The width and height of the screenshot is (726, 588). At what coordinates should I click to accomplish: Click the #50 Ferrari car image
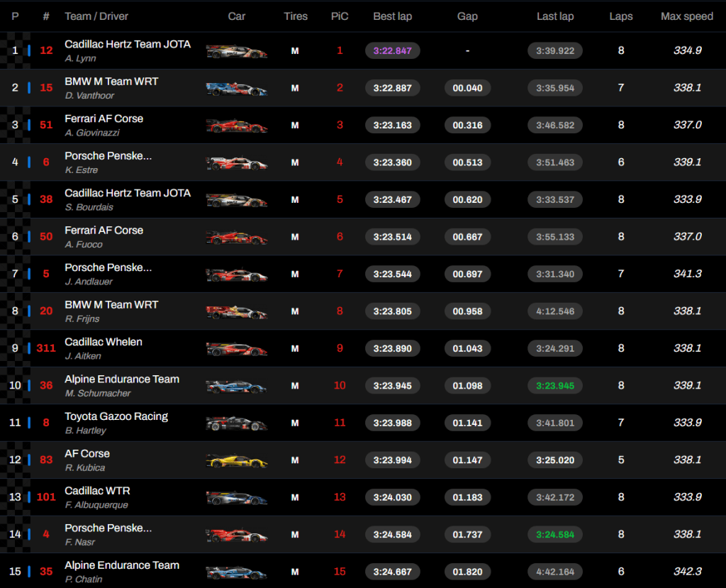[x=237, y=237]
